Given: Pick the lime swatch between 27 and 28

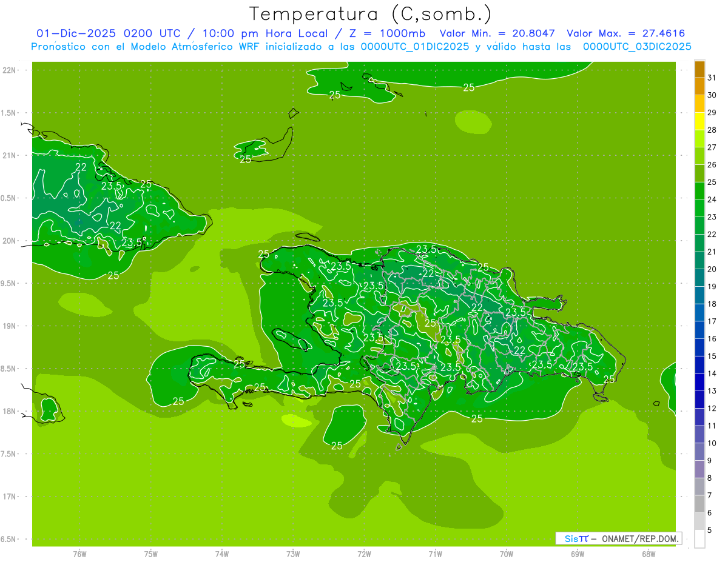Looking at the screenshot, I should tap(699, 139).
